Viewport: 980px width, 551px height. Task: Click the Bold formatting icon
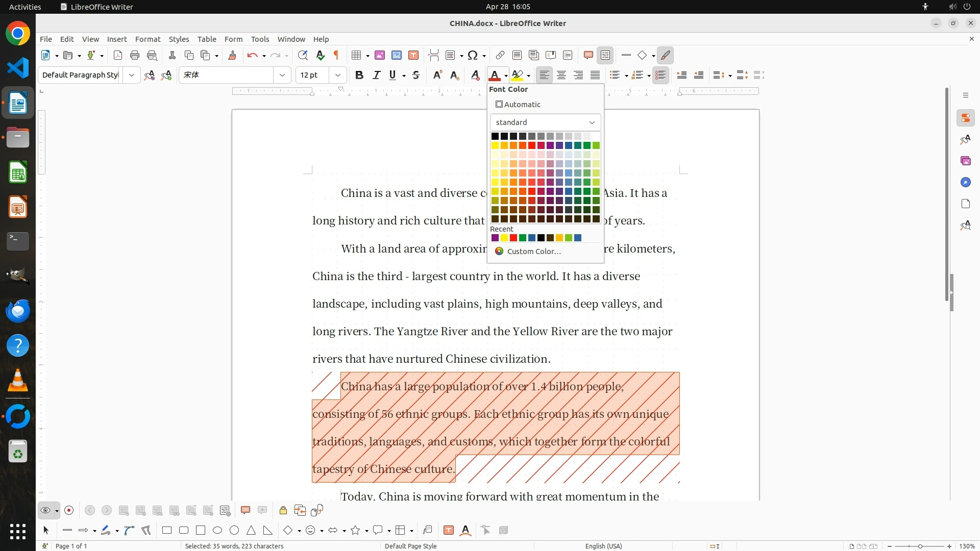pos(359,75)
